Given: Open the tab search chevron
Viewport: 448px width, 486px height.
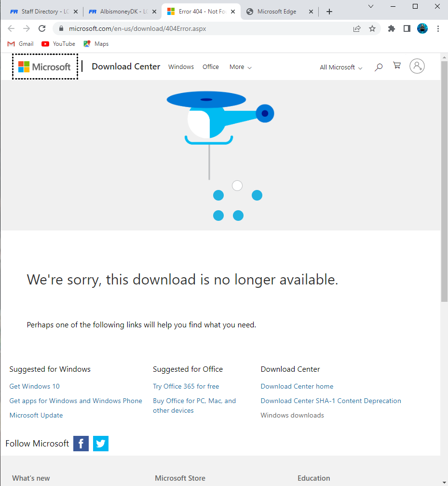Looking at the screenshot, I should pos(370,7).
